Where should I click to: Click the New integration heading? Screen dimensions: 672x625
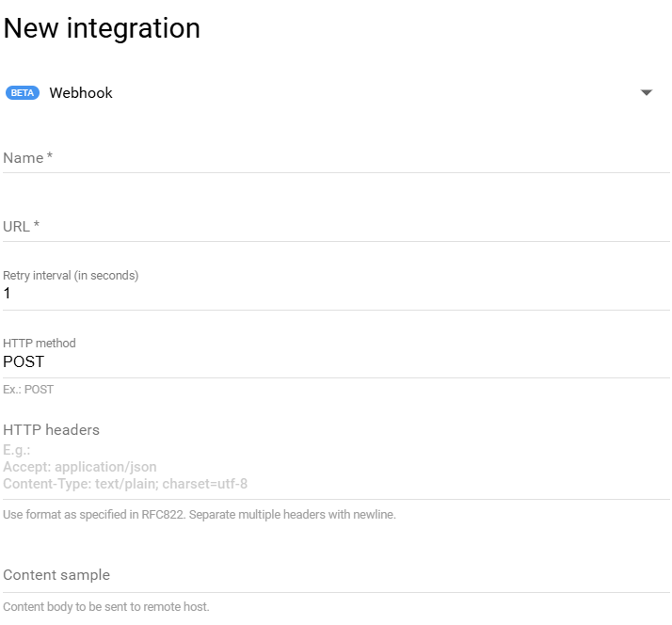[102, 28]
